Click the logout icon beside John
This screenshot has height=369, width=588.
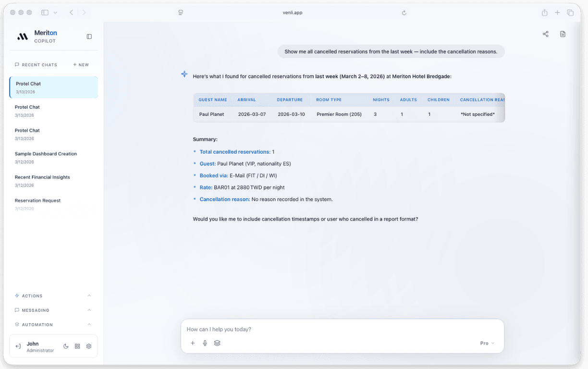(x=18, y=346)
